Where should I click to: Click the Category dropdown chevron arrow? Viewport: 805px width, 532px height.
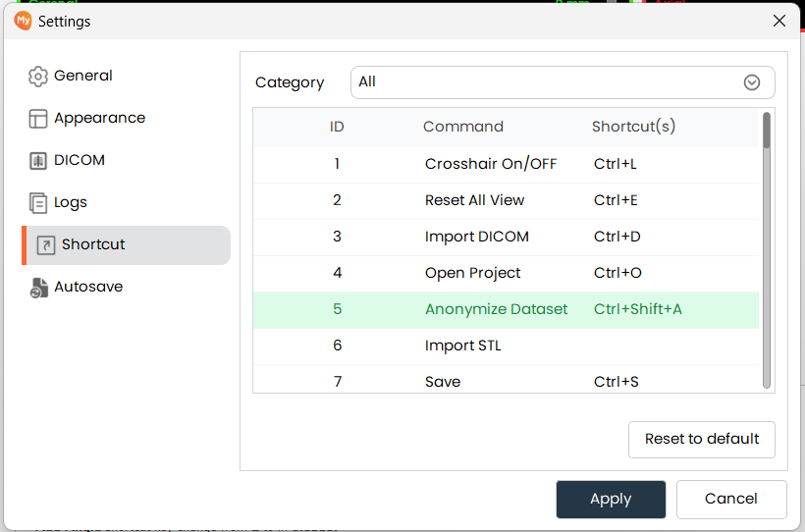click(752, 82)
